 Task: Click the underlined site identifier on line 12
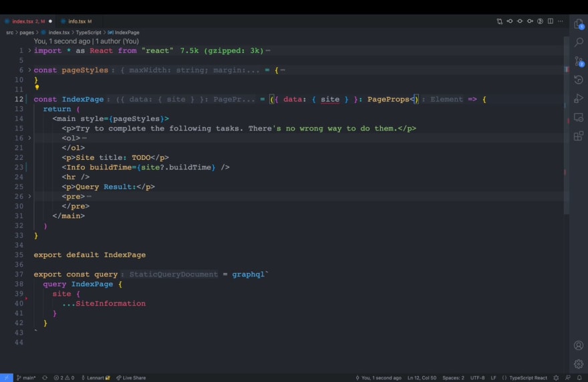click(x=330, y=99)
